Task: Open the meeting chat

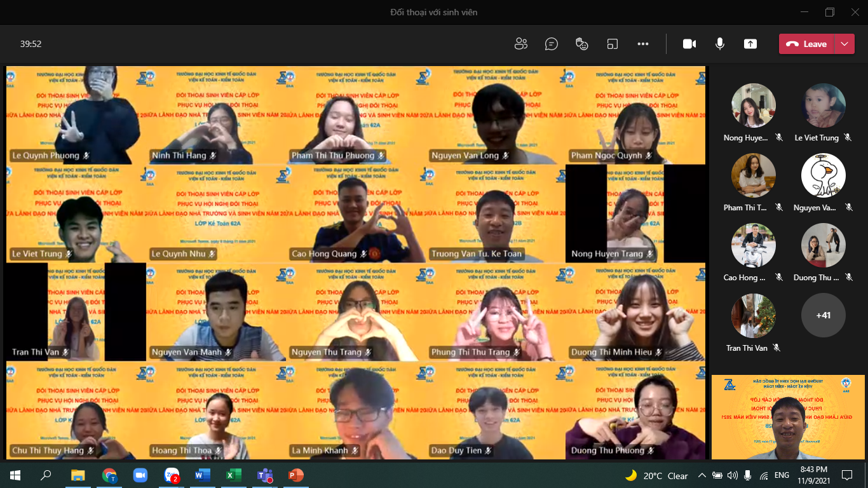Action: tap(552, 44)
